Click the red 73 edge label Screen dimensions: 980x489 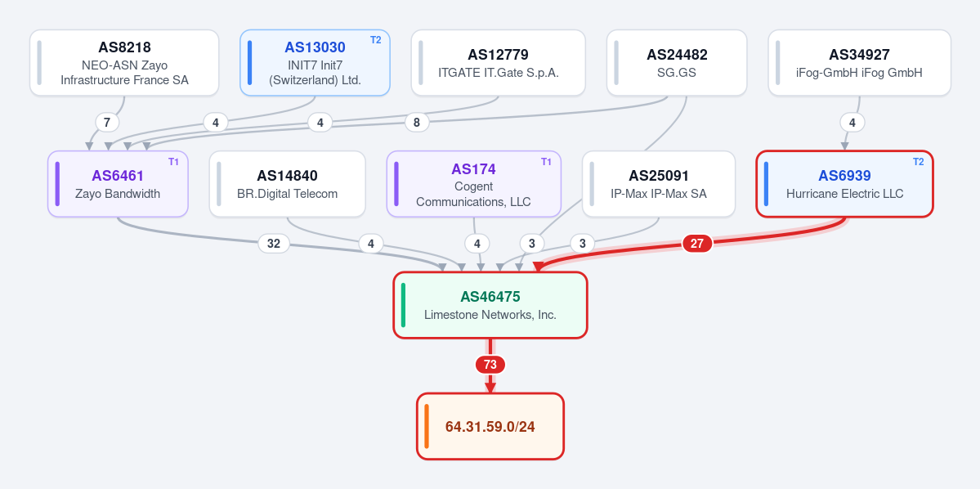(490, 365)
